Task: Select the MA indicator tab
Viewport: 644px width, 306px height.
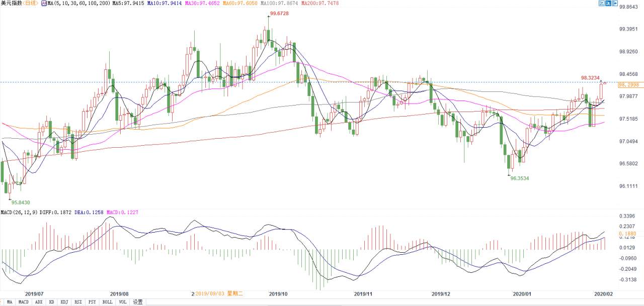Action: 10,302
